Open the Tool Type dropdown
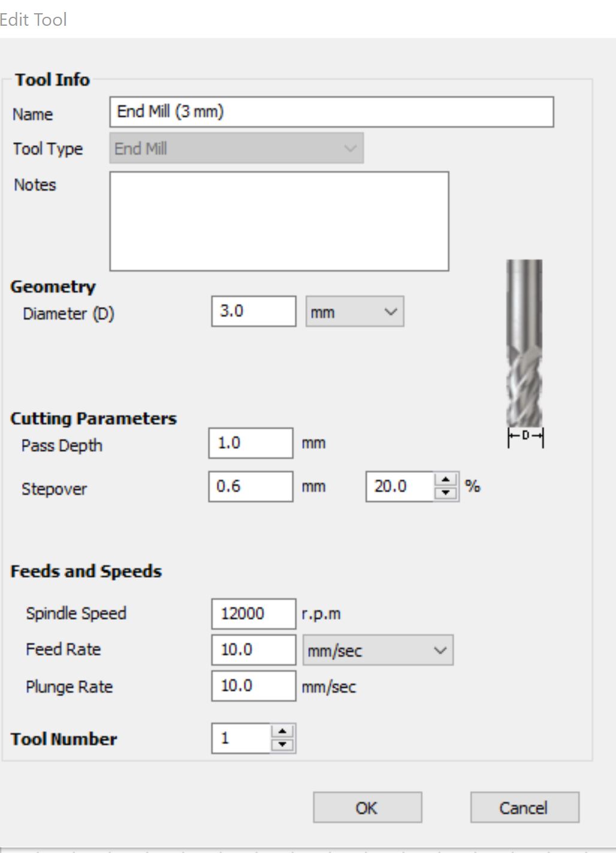616x853 pixels. point(236,148)
